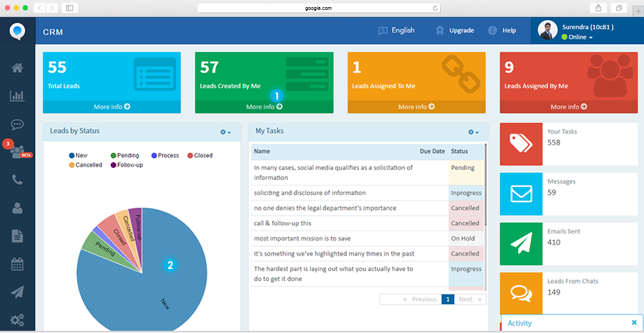The height and width of the screenshot is (333, 644).
Task: Open the bar chart reports sidebar icon
Action: pos(17,96)
